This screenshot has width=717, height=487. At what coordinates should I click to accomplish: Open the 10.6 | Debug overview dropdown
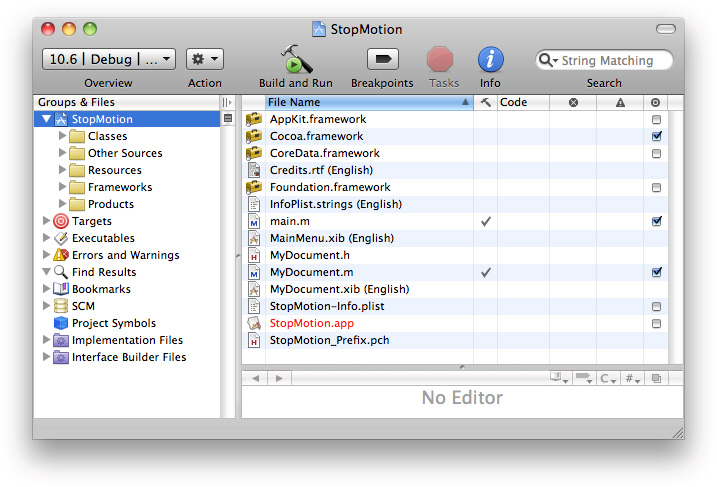pos(109,59)
